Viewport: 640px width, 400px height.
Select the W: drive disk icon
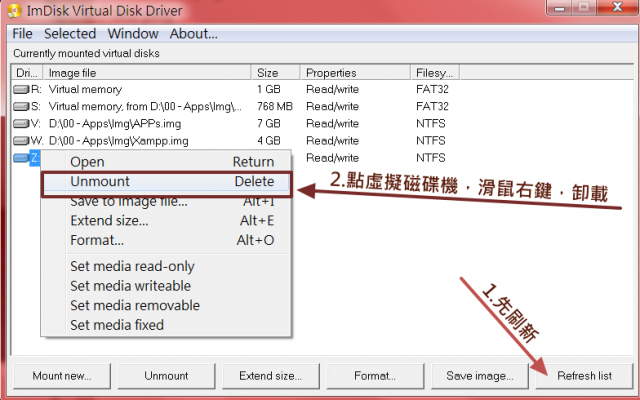[21, 141]
